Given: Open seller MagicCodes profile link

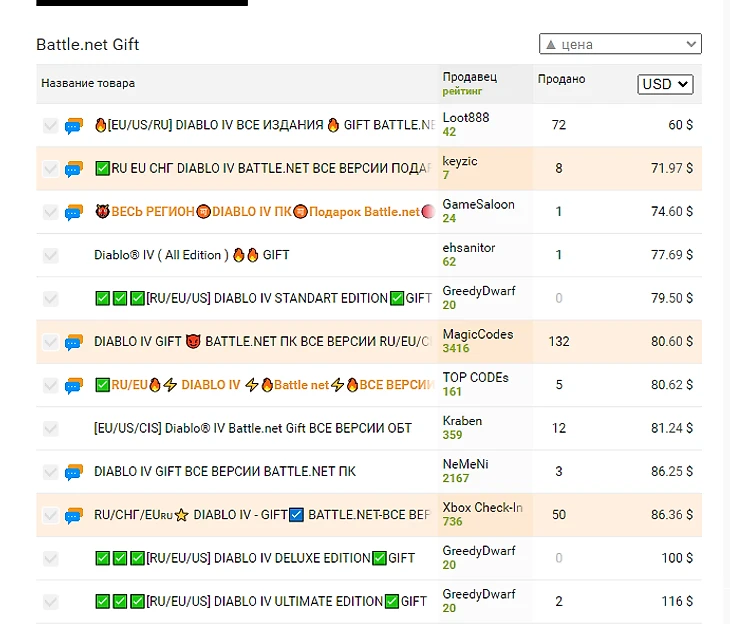Looking at the screenshot, I should 477,334.
